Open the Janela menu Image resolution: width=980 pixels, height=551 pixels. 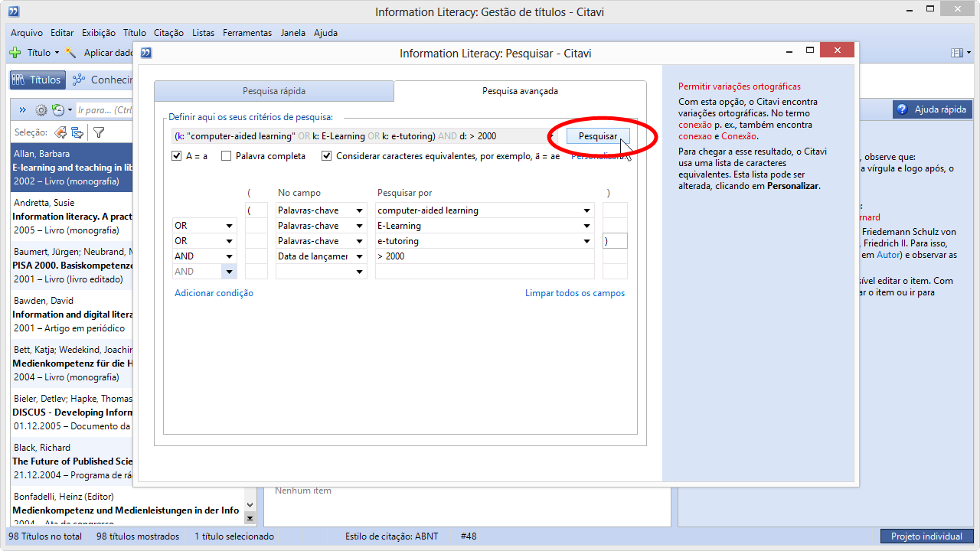pos(293,33)
